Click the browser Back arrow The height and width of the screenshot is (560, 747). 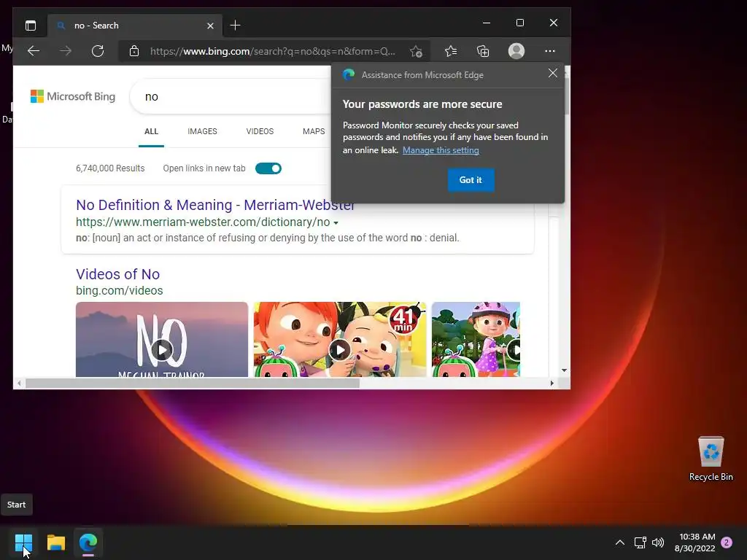(x=34, y=51)
